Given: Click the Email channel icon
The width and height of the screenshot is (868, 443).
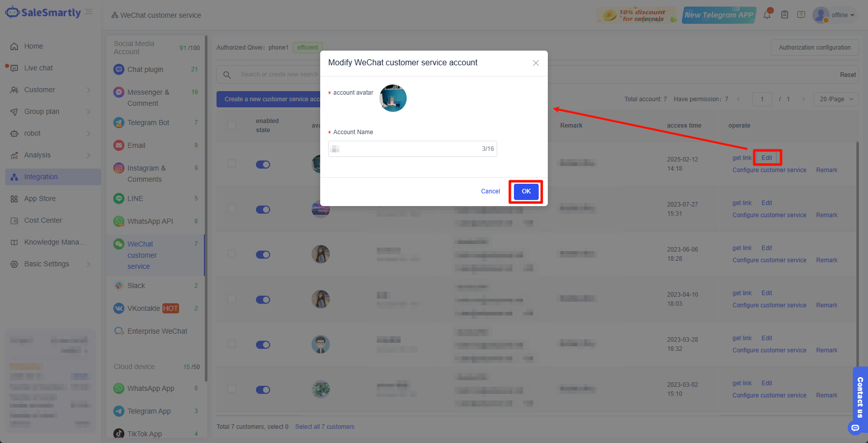Looking at the screenshot, I should [119, 145].
